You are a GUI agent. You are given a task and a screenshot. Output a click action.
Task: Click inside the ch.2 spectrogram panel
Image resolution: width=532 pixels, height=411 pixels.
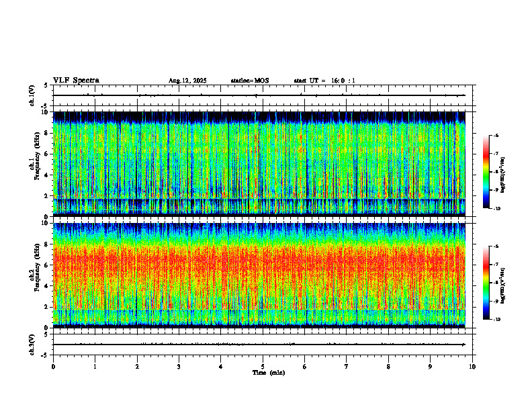(259, 275)
